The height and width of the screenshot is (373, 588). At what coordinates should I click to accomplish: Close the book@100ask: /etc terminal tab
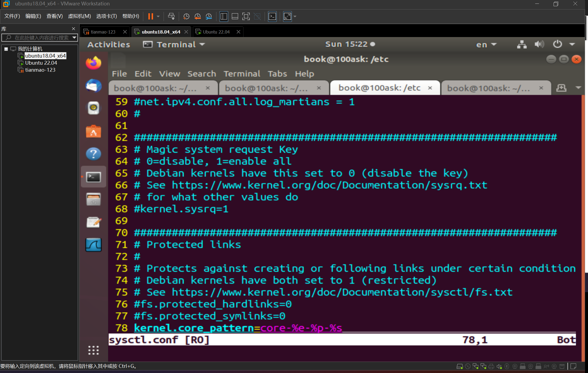pos(430,88)
